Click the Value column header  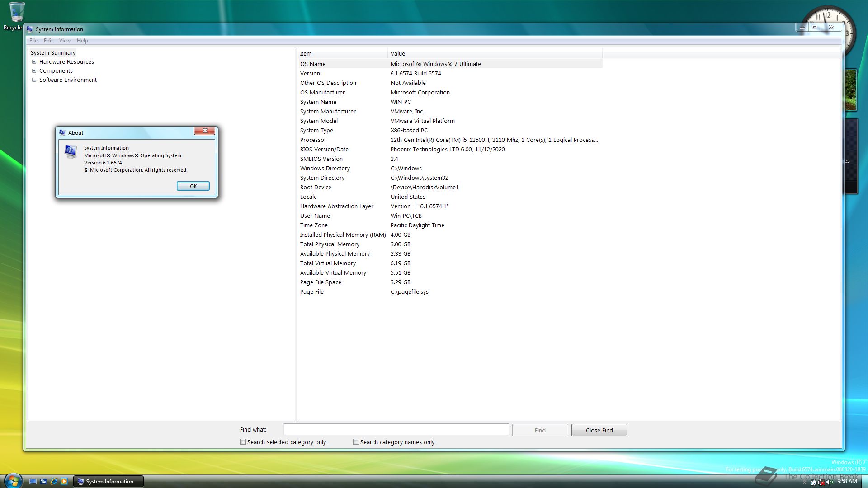495,53
